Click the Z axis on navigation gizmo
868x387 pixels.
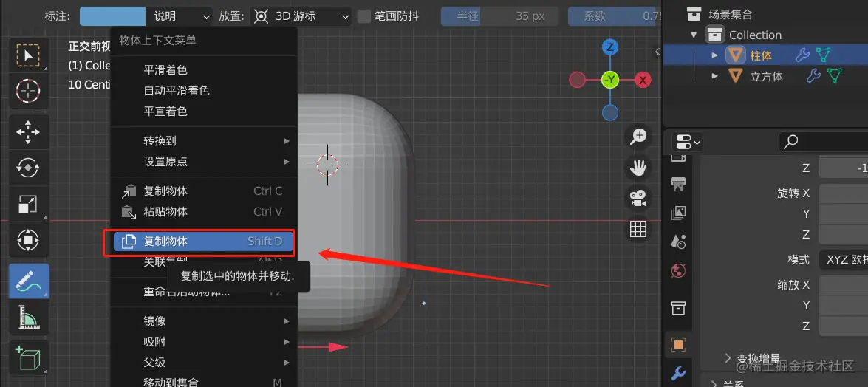(x=610, y=47)
